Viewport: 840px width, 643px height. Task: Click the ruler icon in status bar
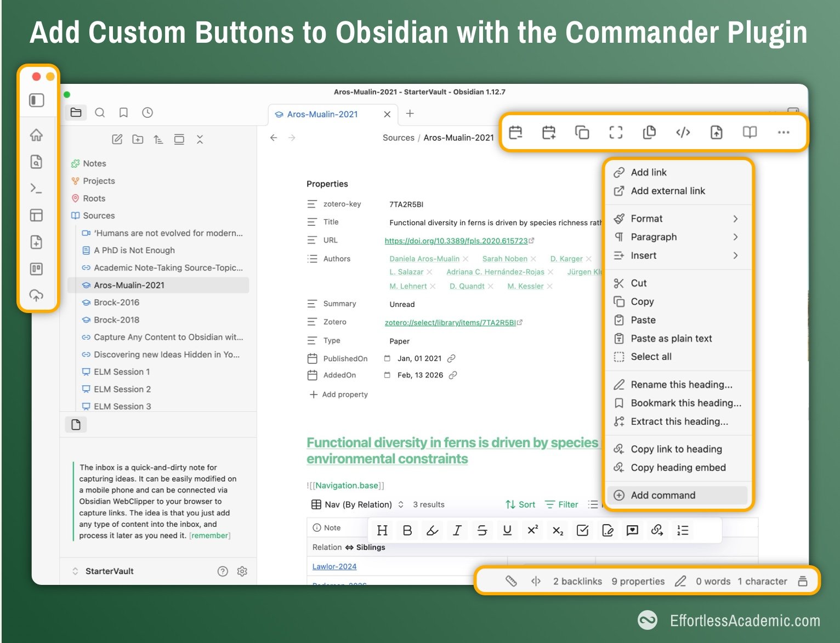(511, 581)
